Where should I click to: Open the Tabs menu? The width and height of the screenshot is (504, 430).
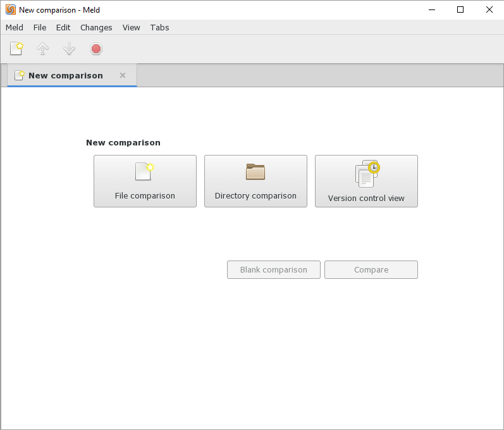(160, 28)
